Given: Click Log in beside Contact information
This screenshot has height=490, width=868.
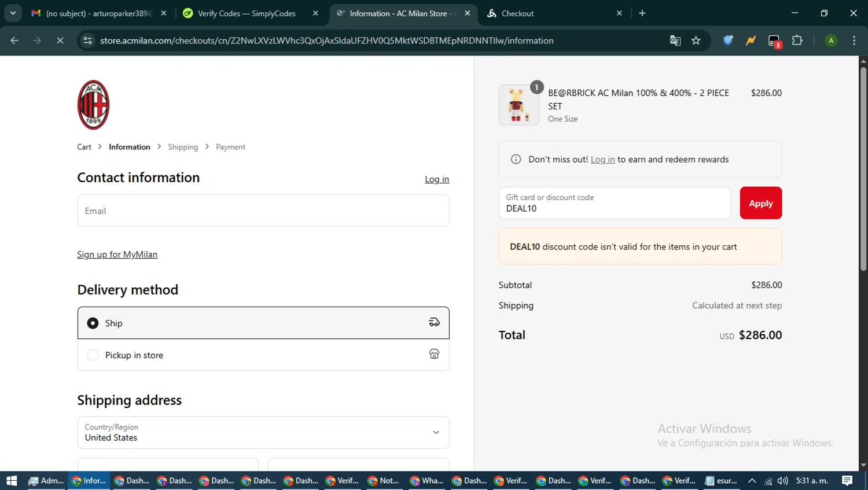Looking at the screenshot, I should [x=437, y=179].
